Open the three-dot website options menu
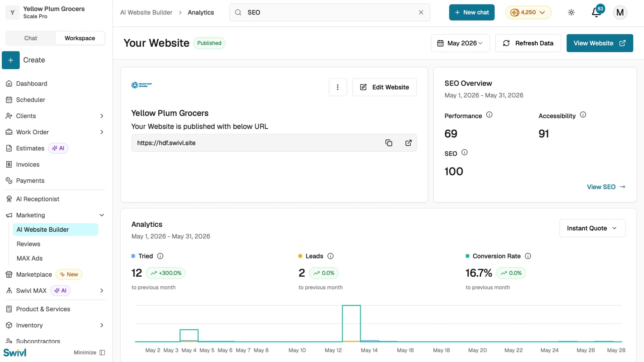Viewport: 644px width, 362px height. tap(337, 87)
